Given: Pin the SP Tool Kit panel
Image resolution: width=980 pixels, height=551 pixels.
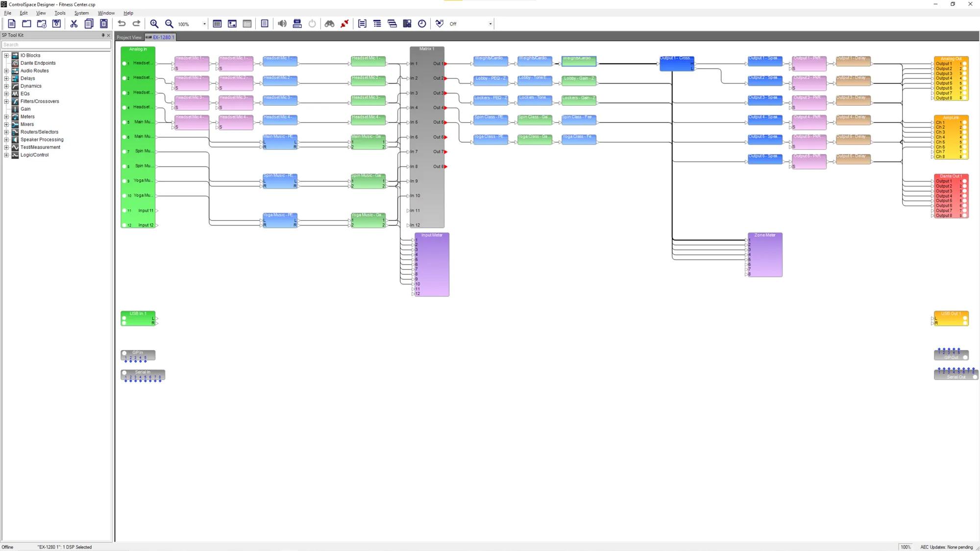Looking at the screenshot, I should coord(103,35).
